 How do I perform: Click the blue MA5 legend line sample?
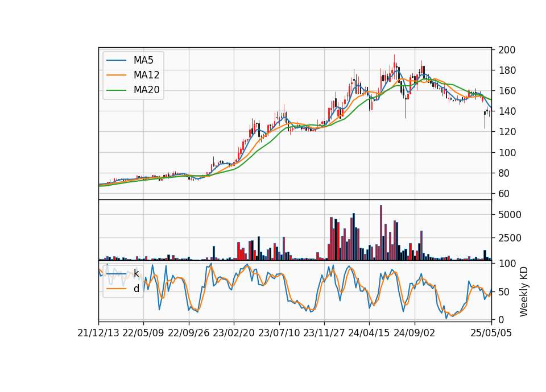116,60
